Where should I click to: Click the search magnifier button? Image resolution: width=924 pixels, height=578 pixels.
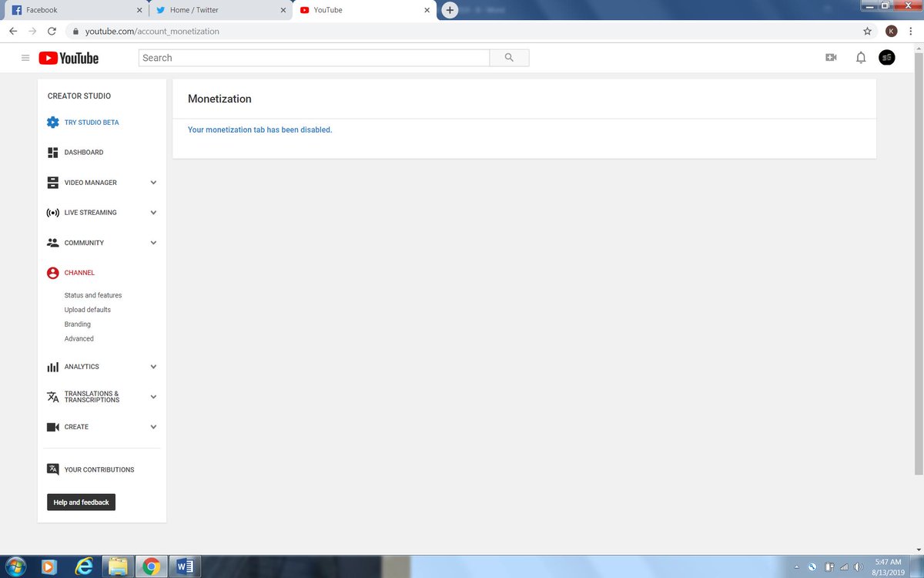coord(509,58)
